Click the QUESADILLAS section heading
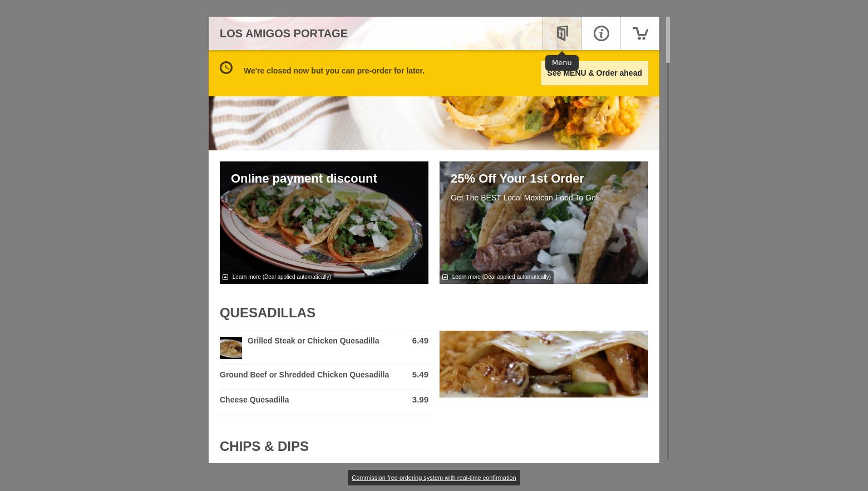 [268, 313]
